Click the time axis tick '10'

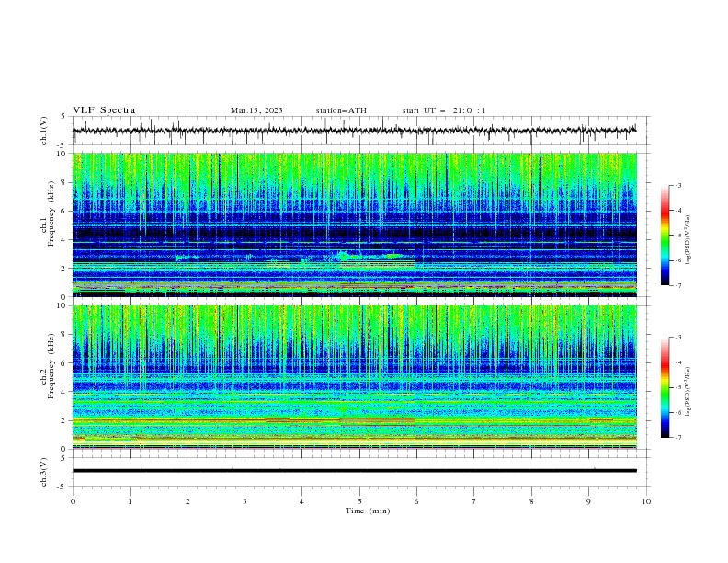coord(646,501)
